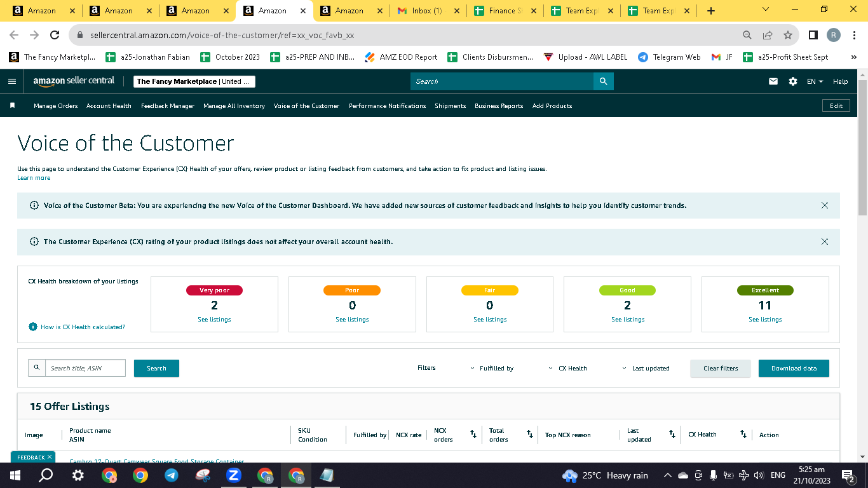Open the Chrome side panel

pyautogui.click(x=813, y=36)
